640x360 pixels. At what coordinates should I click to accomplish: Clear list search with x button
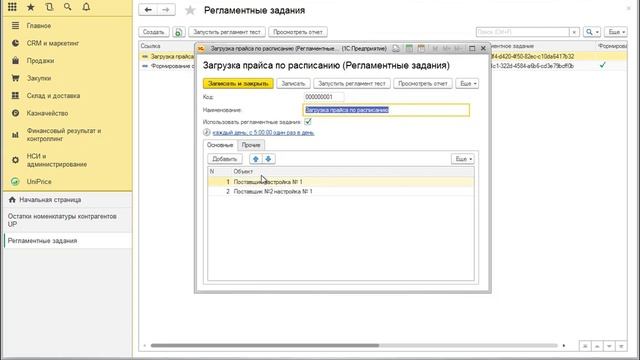pyautogui.click(x=574, y=32)
